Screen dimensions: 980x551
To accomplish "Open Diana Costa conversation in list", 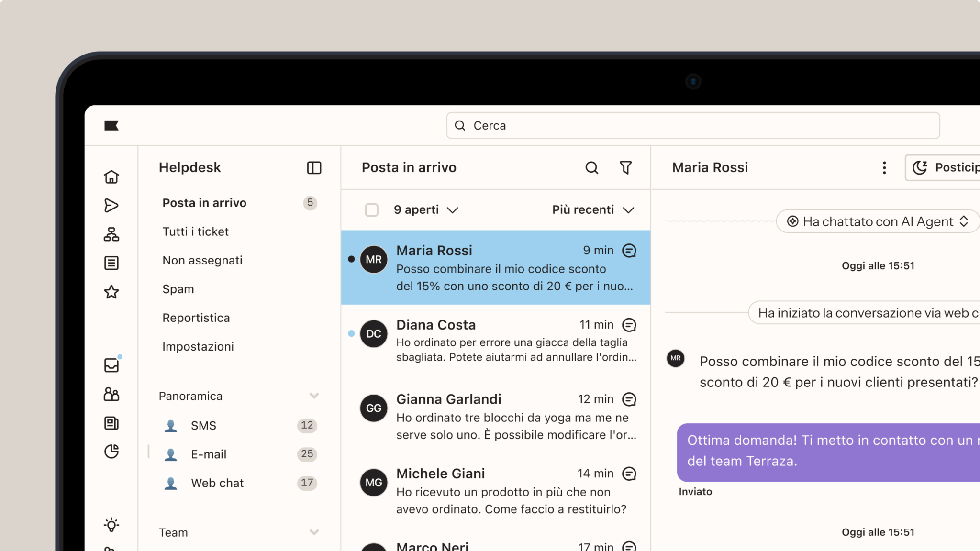I will pos(495,341).
